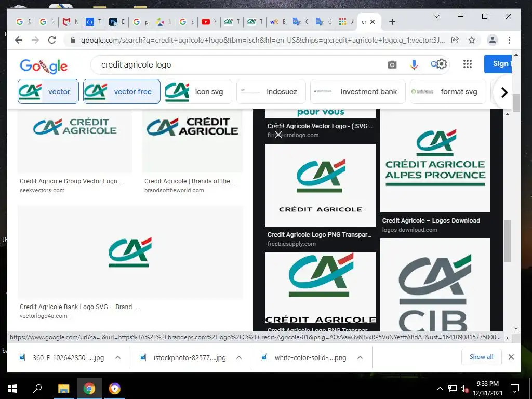Click the seekvectors logo thumbnail
The height and width of the screenshot is (399, 532).
pyautogui.click(x=75, y=141)
